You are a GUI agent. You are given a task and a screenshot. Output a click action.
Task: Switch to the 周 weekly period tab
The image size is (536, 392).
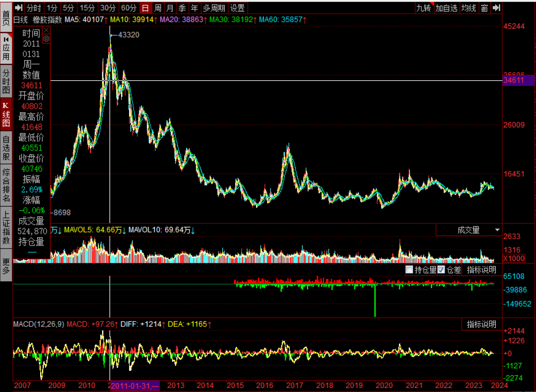point(158,8)
